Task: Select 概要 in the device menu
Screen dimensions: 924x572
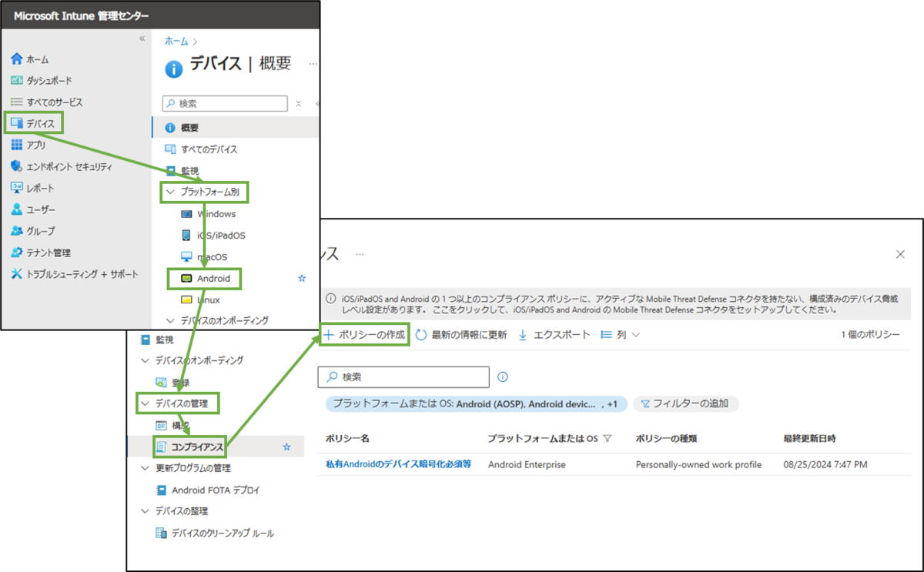Action: (x=236, y=128)
